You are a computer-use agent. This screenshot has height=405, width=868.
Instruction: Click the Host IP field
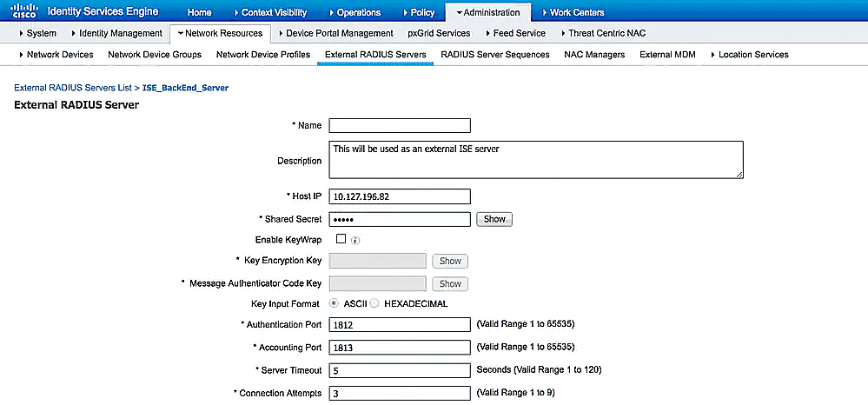pos(400,196)
